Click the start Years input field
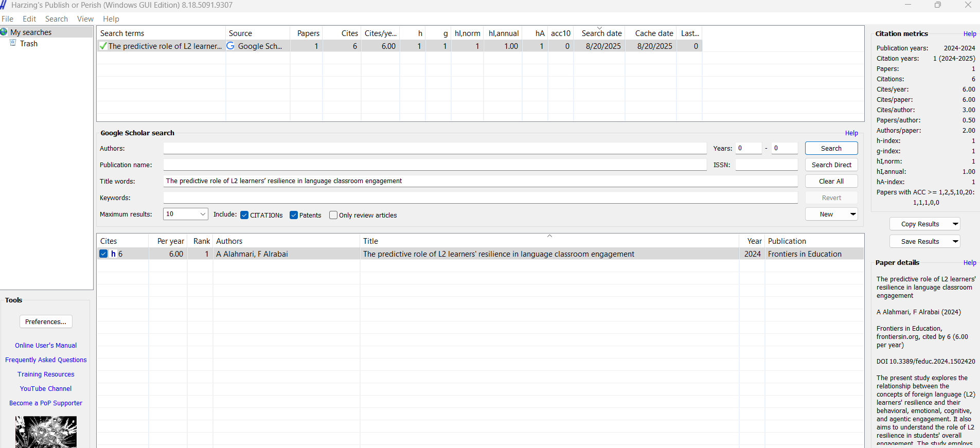Viewport: 980px width, 448px height. tap(749, 148)
